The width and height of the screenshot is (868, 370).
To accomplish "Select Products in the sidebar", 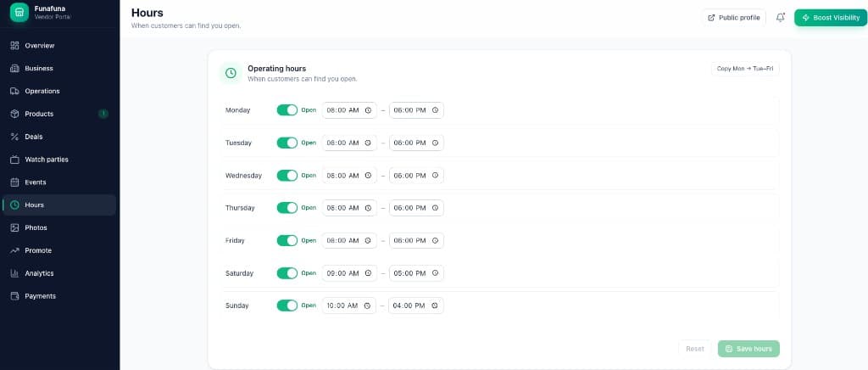I will click(59, 114).
